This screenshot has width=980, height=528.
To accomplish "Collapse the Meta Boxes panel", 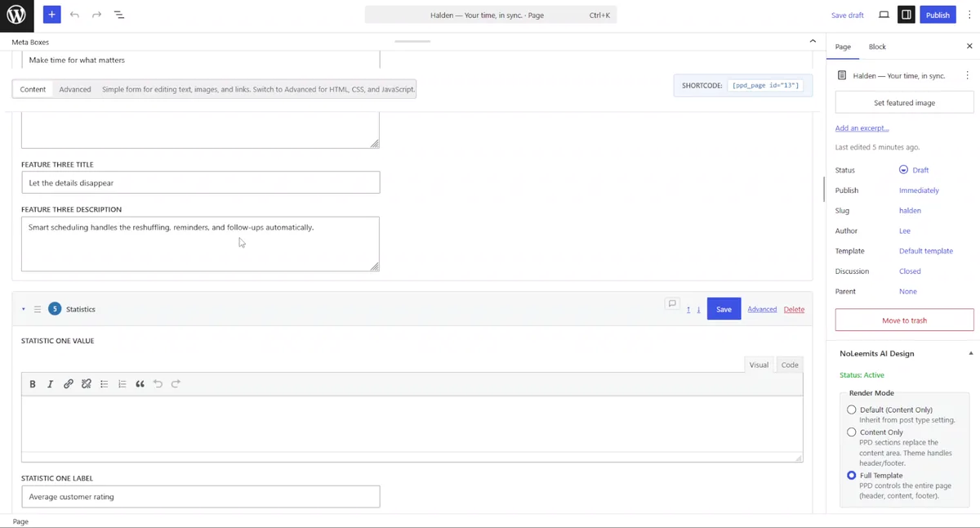I will pyautogui.click(x=813, y=41).
